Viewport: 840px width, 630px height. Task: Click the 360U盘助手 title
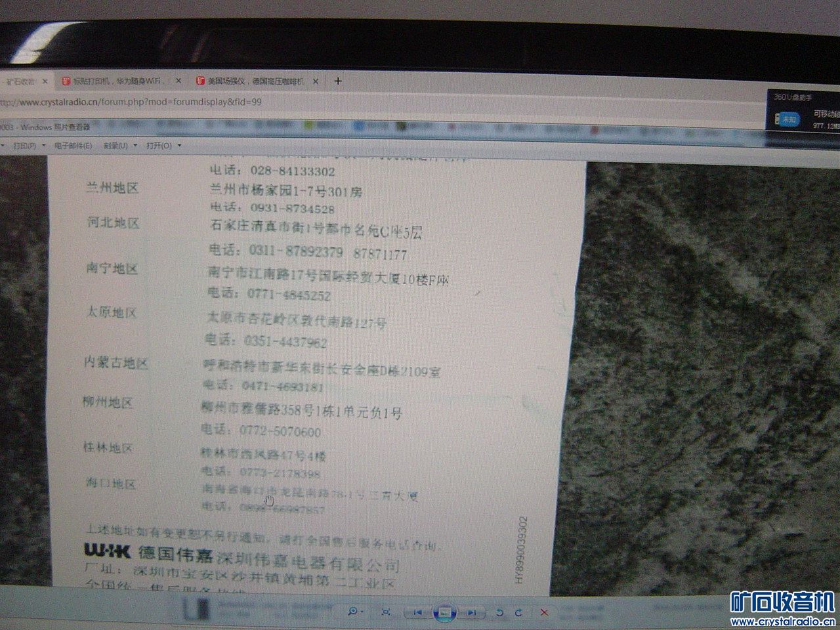pos(793,97)
